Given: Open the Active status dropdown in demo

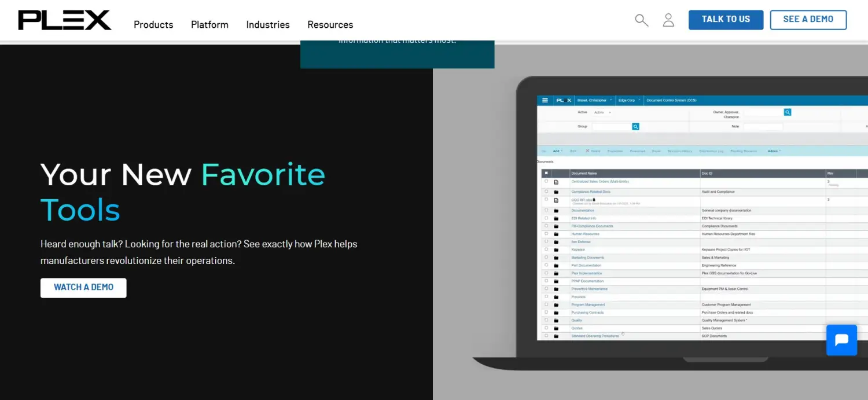Looking at the screenshot, I should (602, 112).
